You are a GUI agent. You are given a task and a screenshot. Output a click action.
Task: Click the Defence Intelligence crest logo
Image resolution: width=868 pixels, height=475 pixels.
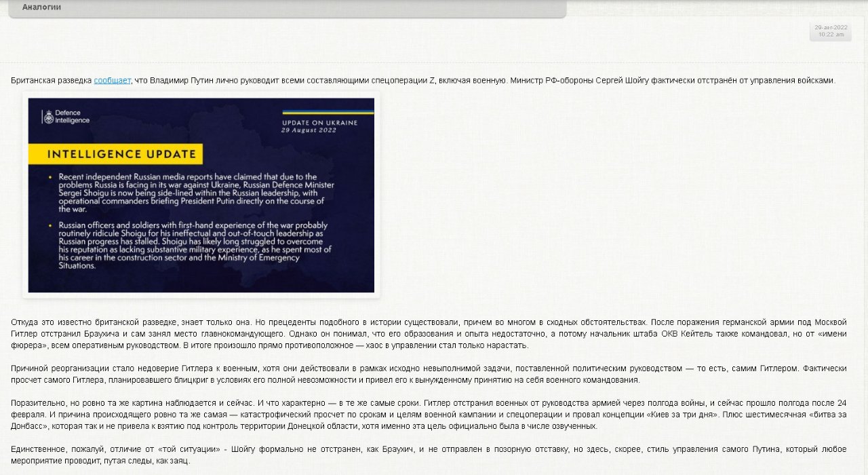coord(48,117)
